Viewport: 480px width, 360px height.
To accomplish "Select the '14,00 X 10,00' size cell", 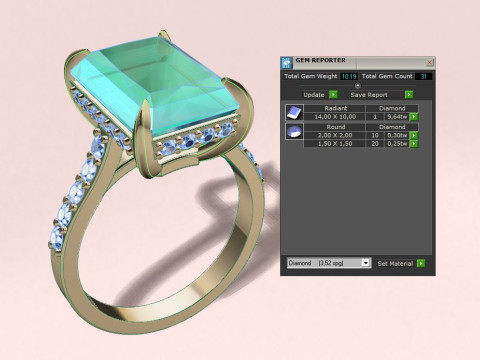I will (x=335, y=117).
